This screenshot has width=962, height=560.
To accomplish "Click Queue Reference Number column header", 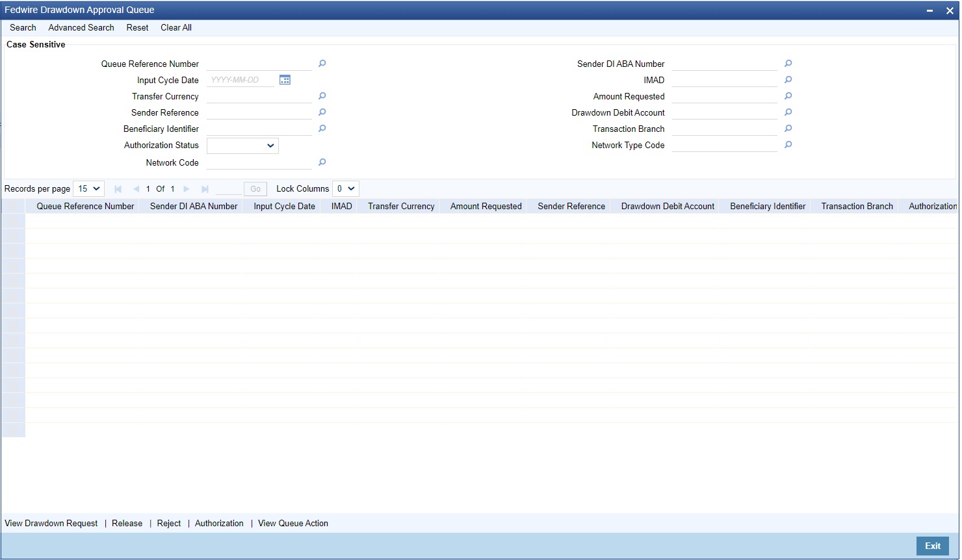I will point(85,206).
